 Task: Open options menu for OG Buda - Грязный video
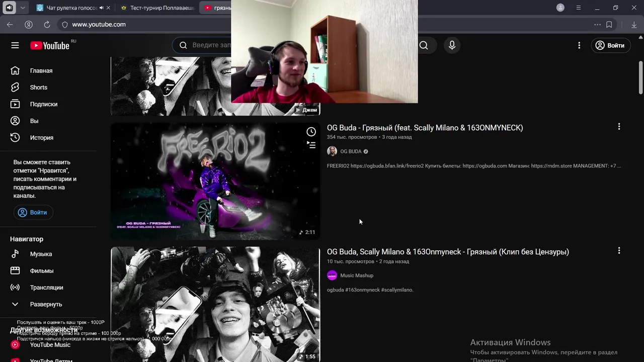(619, 127)
